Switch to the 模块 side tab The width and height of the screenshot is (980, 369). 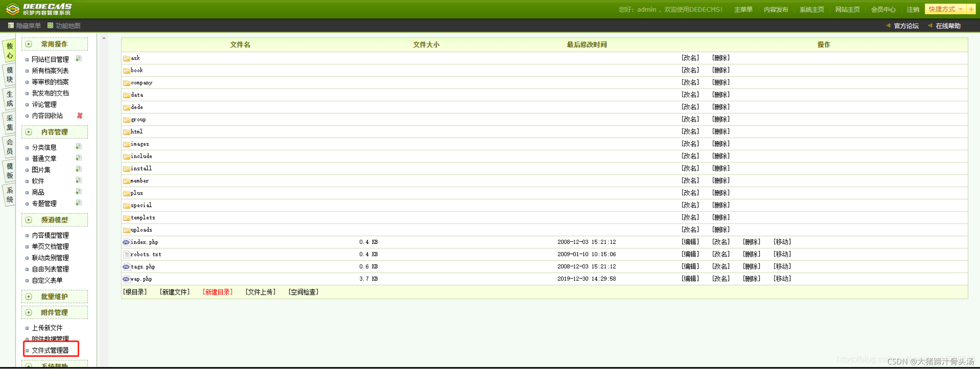10,75
